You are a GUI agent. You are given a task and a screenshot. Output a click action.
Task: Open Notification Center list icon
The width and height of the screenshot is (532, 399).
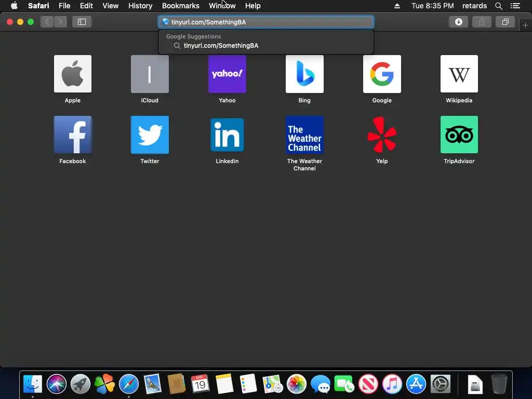(515, 6)
